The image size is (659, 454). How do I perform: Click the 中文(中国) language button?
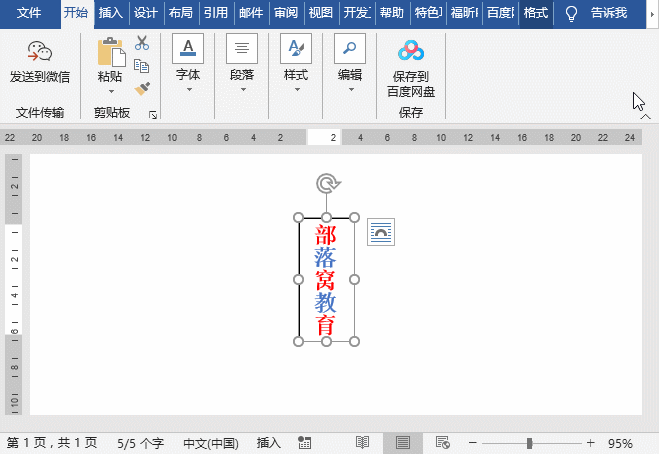pyautogui.click(x=211, y=442)
